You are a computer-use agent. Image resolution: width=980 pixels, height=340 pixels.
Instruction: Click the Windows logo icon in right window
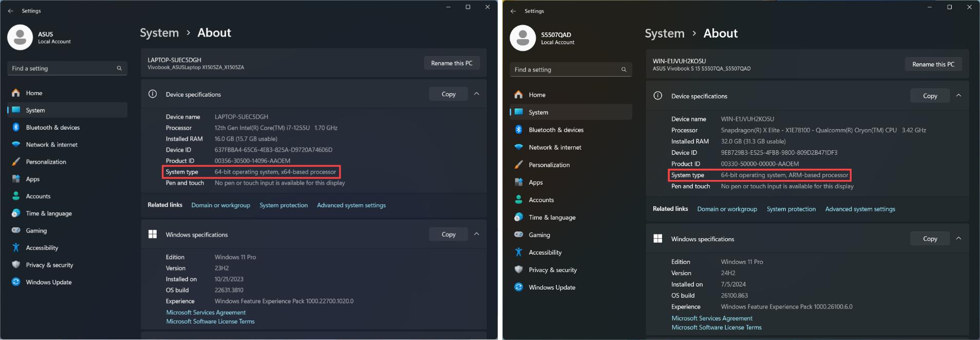click(x=657, y=239)
